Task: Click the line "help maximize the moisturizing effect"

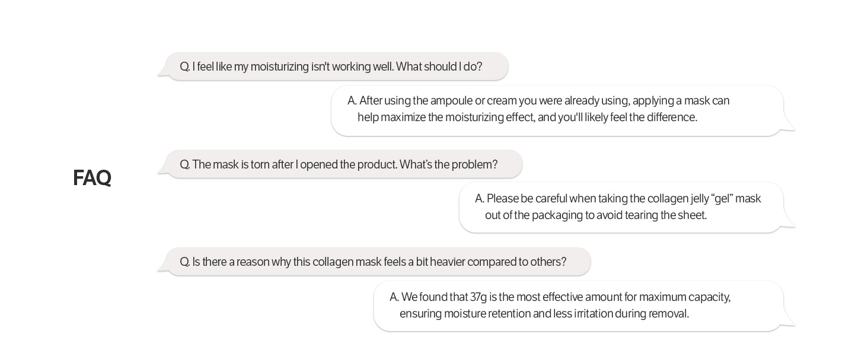Action: click(527, 117)
